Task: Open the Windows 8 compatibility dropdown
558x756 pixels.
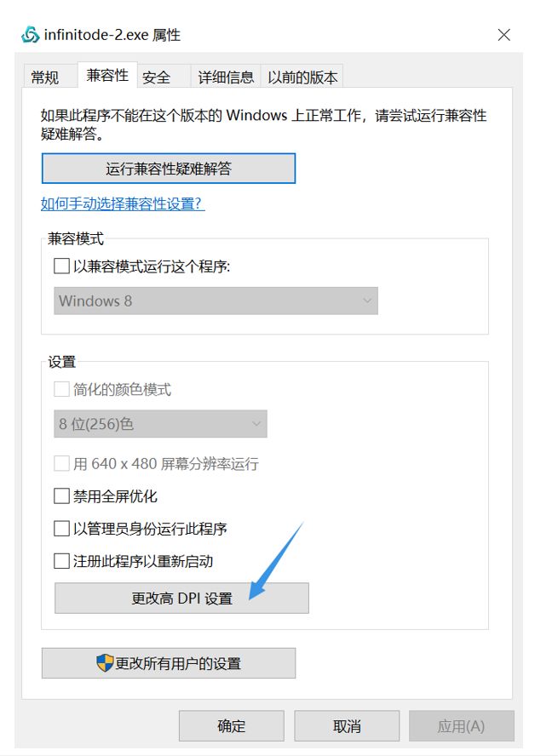Action: coord(216,301)
